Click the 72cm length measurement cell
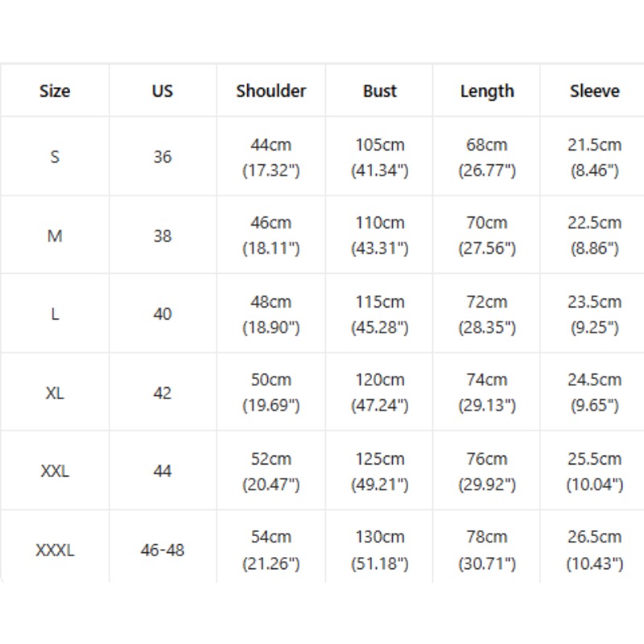This screenshot has width=644, height=644. click(x=487, y=314)
